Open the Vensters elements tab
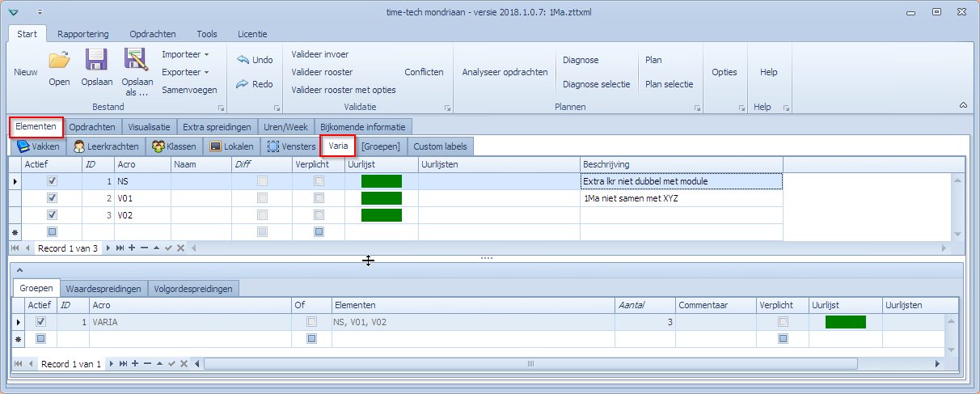The height and width of the screenshot is (394, 980). 291,146
